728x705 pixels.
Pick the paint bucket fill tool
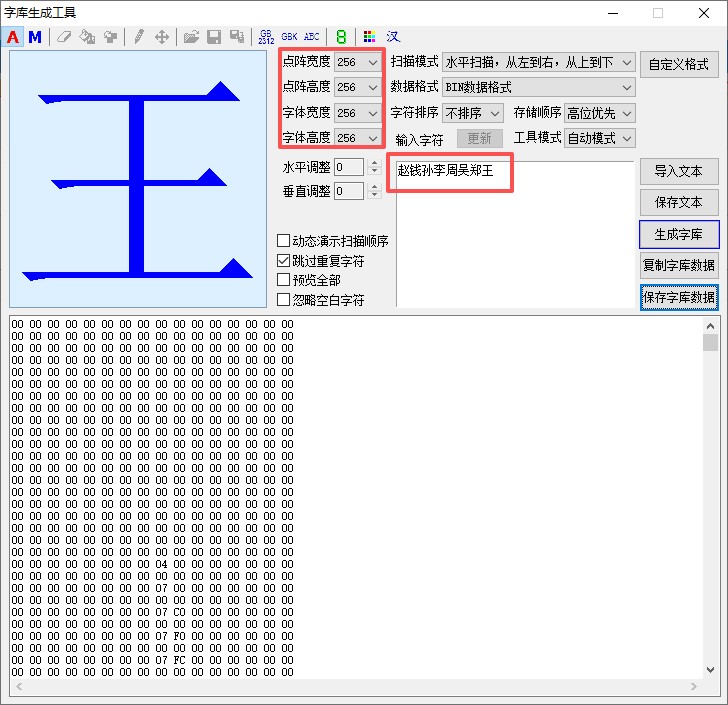pyautogui.click(x=87, y=37)
